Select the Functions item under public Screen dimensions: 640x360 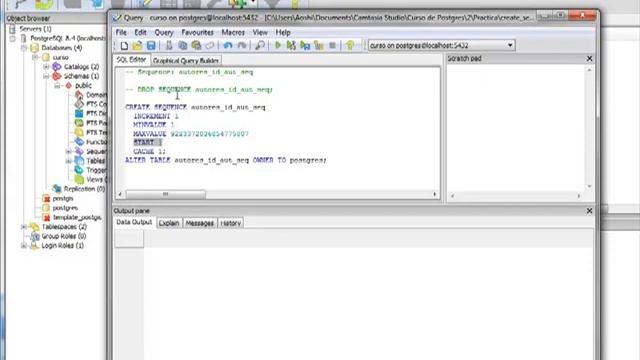[x=96, y=142]
